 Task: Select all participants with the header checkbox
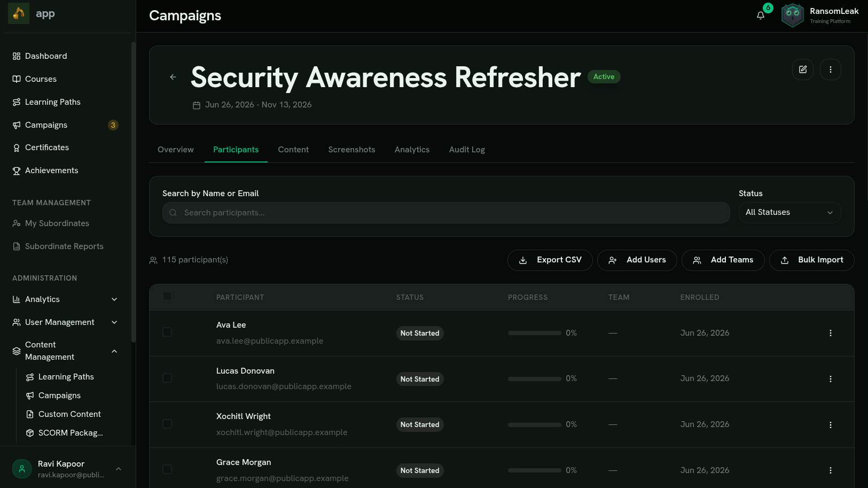point(167,296)
